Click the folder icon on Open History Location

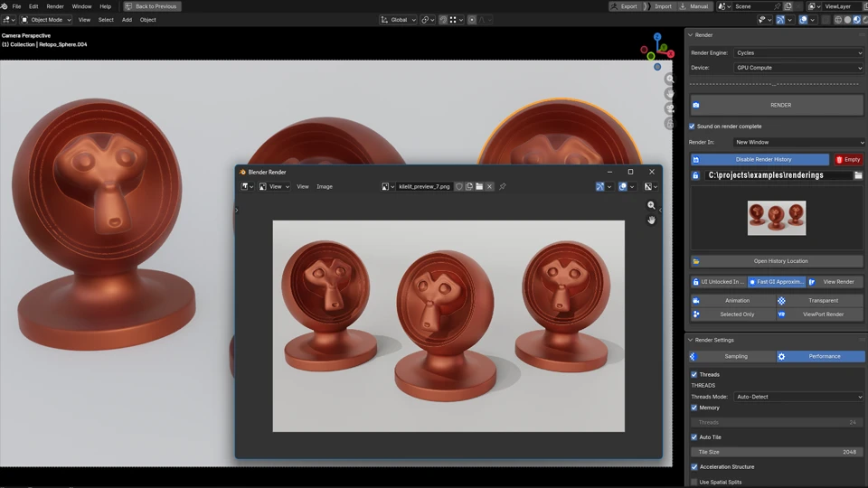pos(696,261)
